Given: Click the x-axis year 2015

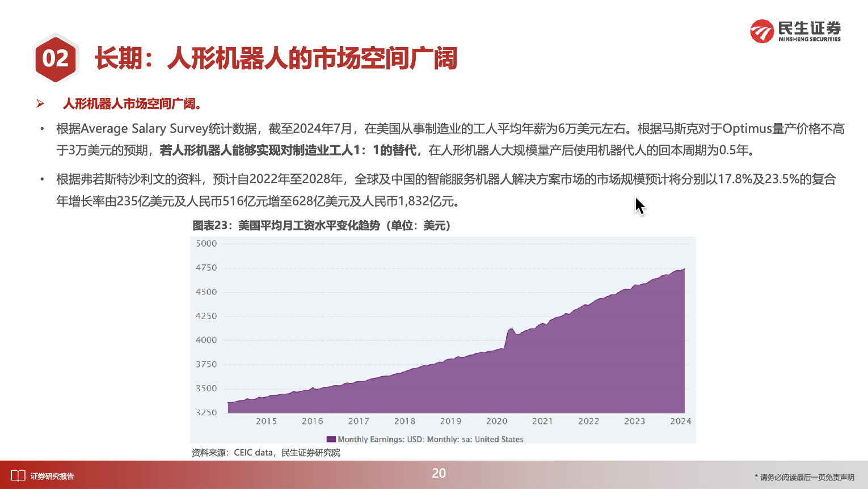Looking at the screenshot, I should point(267,421).
